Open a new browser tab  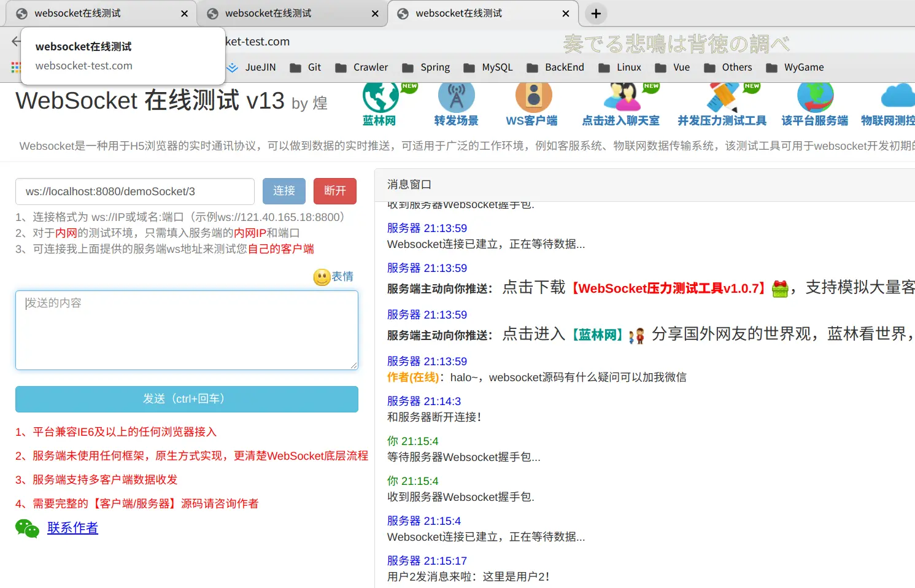[x=596, y=14]
